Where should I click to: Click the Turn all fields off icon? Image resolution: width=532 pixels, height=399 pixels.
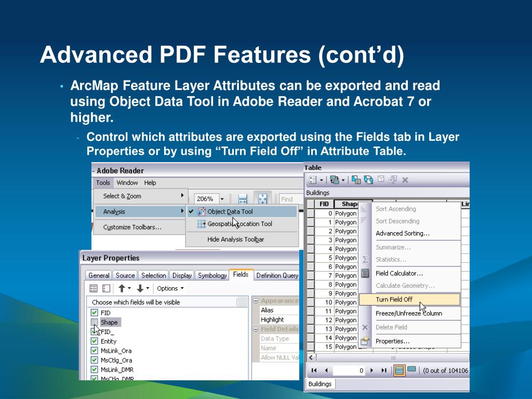pyautogui.click(x=106, y=288)
